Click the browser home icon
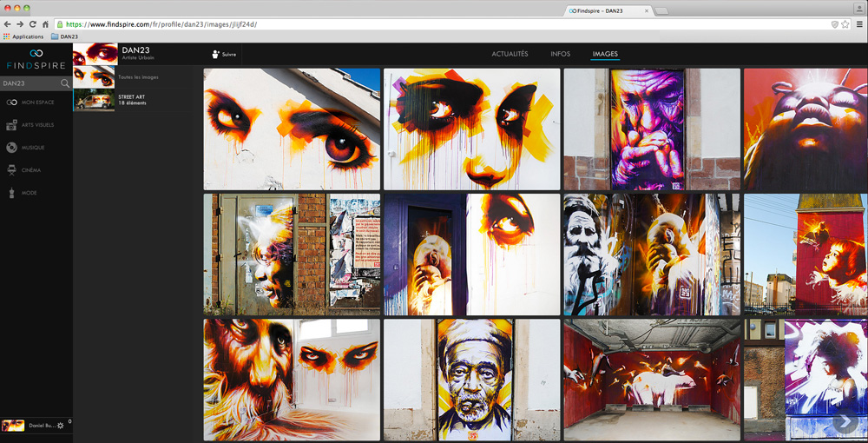 click(x=45, y=24)
